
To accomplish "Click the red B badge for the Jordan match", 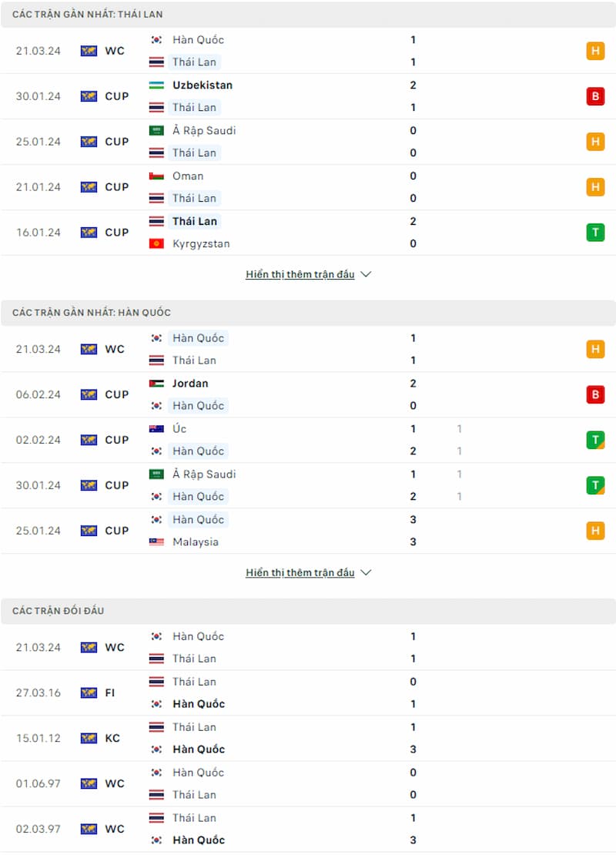I will coord(595,394).
